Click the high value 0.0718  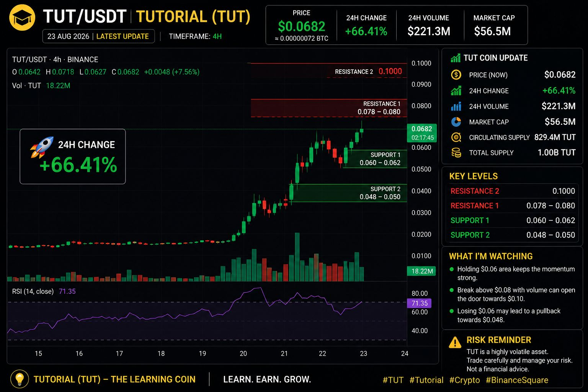(63, 72)
